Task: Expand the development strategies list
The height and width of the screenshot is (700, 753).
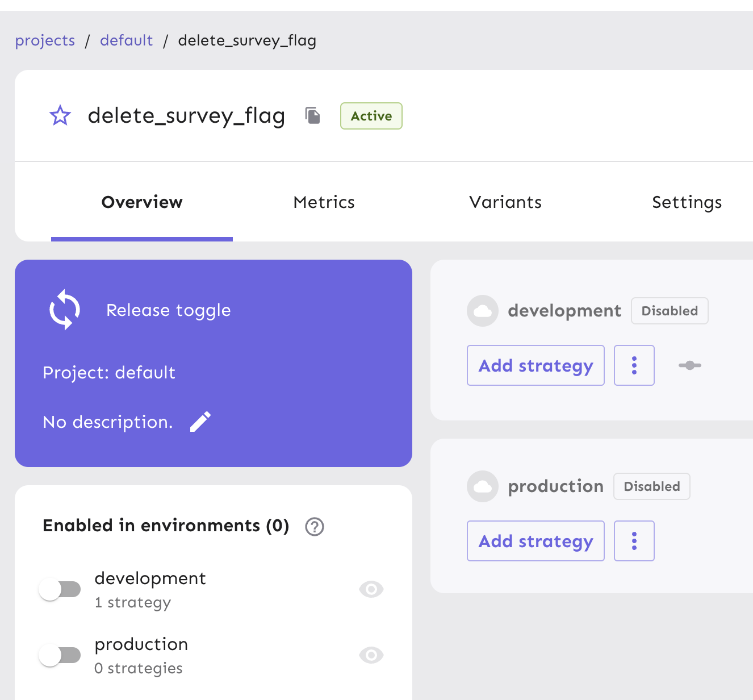Action: [x=689, y=365]
